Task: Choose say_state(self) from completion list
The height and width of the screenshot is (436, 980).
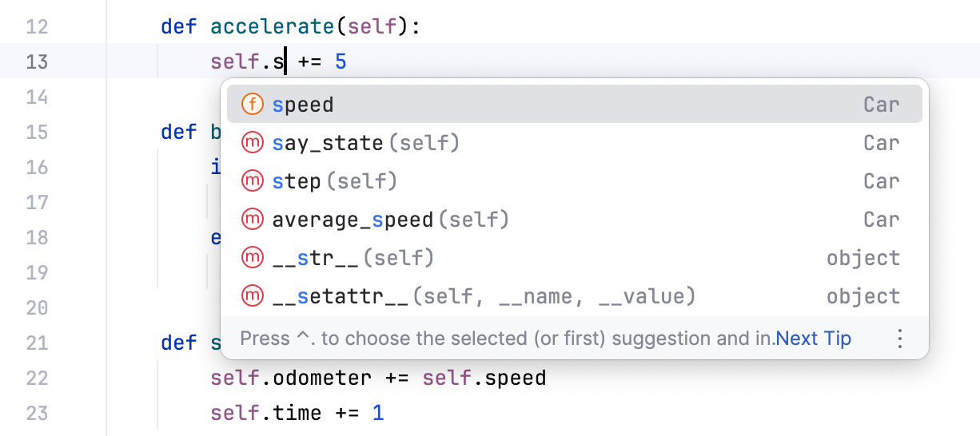Action: (x=365, y=144)
